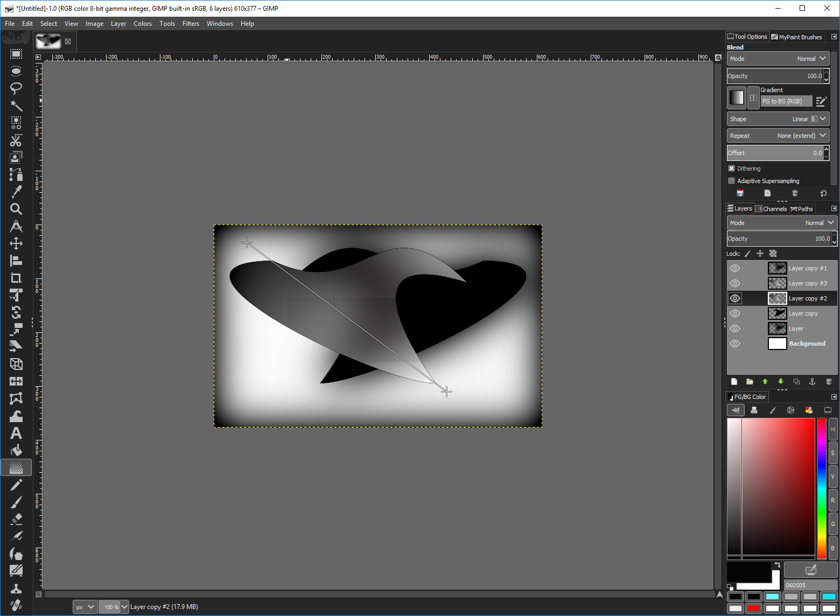Reset tool options to defaults
Screen dimensions: 840x616
(823, 193)
